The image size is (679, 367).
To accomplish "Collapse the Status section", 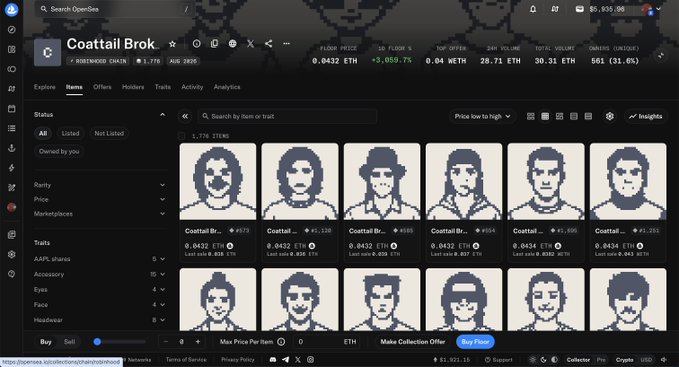I will click(162, 115).
